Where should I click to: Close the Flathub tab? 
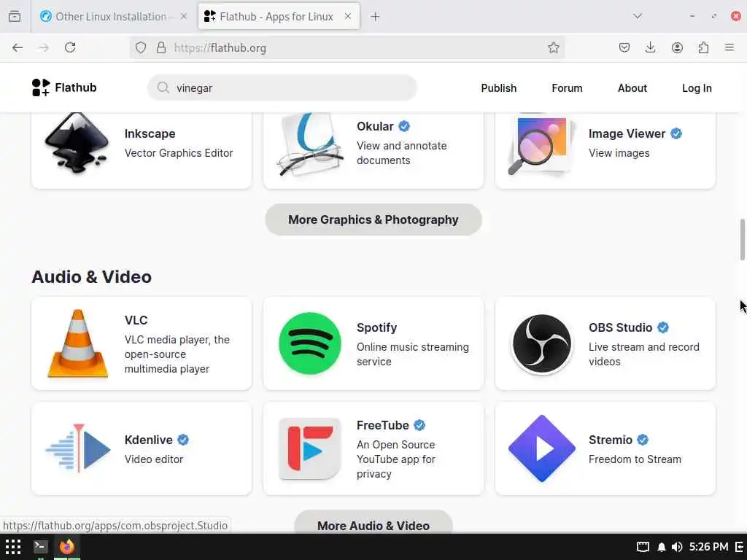[348, 17]
